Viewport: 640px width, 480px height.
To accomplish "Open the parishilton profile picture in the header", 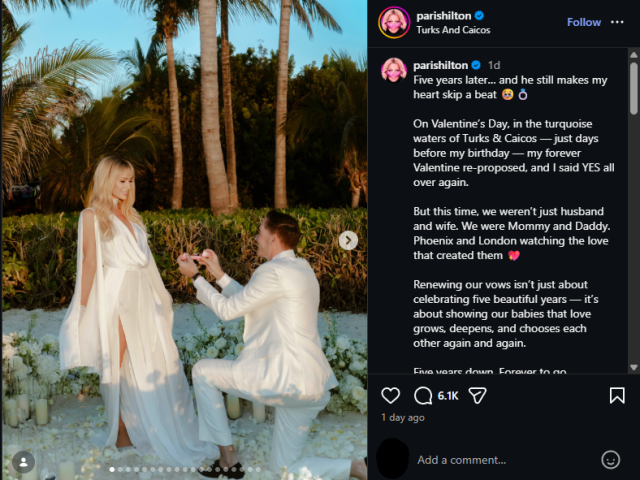I will tap(394, 22).
